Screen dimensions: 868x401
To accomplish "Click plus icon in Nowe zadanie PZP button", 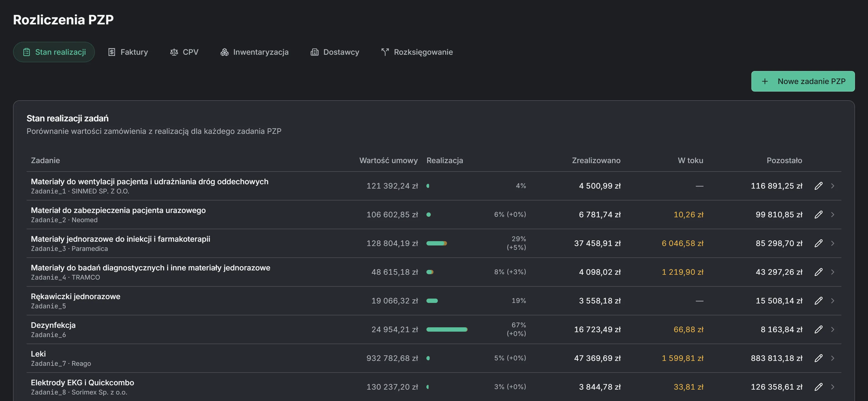I will pos(765,82).
